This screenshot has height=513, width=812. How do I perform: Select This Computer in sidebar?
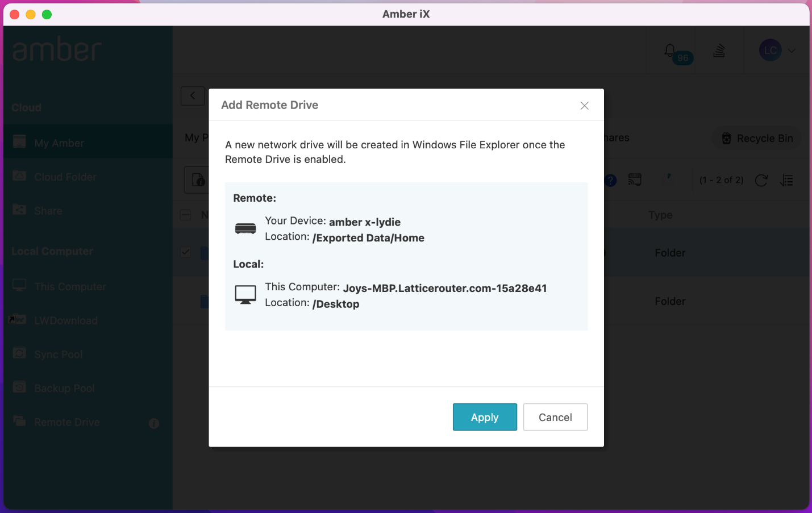coord(88,286)
